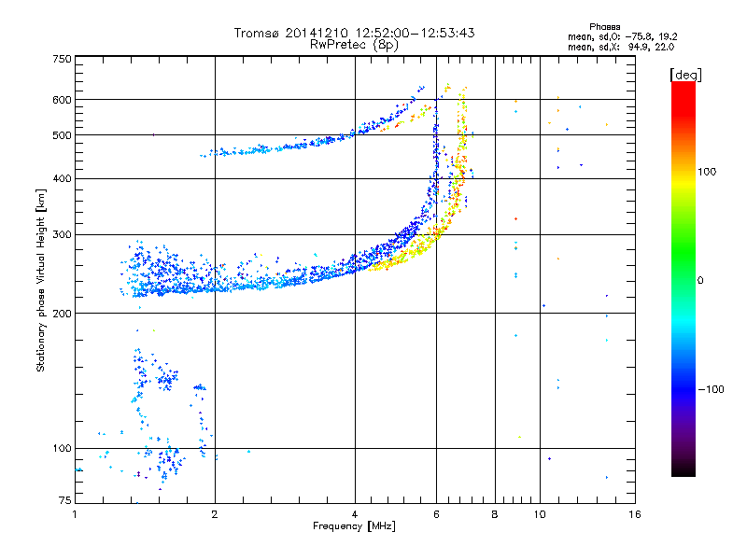747x560 pixels.
Task: Click the '750' y-axis tick label
Action: 62,59
